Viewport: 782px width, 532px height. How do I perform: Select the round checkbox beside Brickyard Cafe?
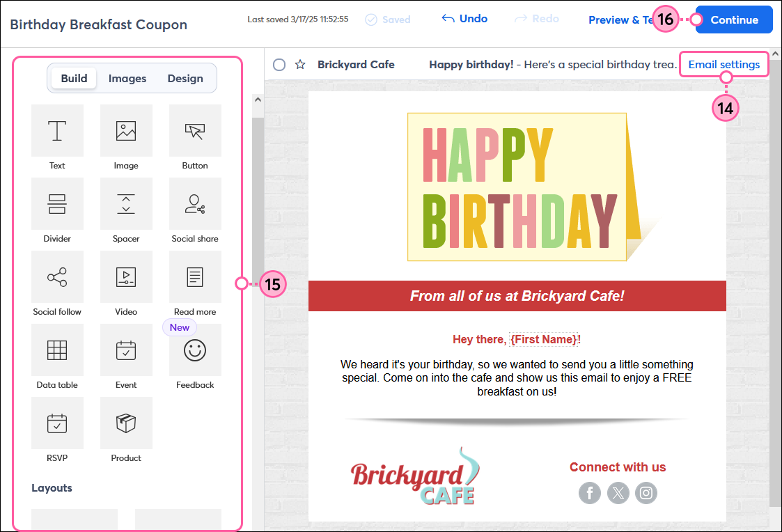[x=279, y=65]
